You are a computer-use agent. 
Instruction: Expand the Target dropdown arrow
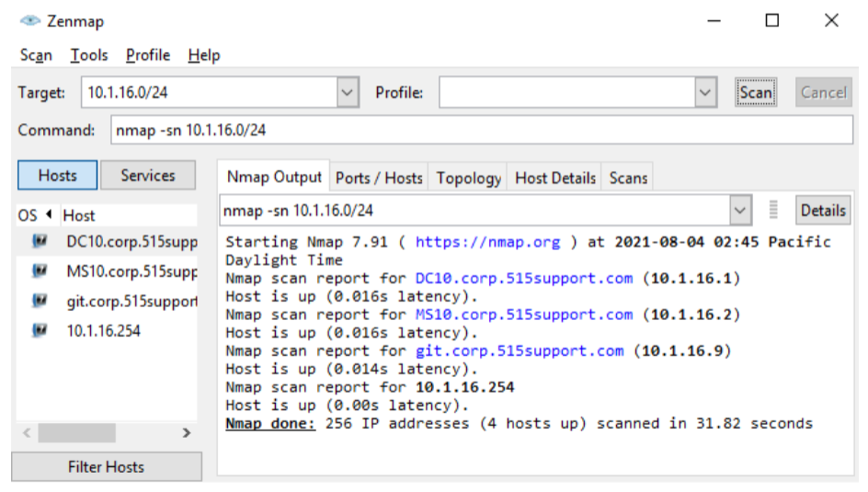point(347,93)
